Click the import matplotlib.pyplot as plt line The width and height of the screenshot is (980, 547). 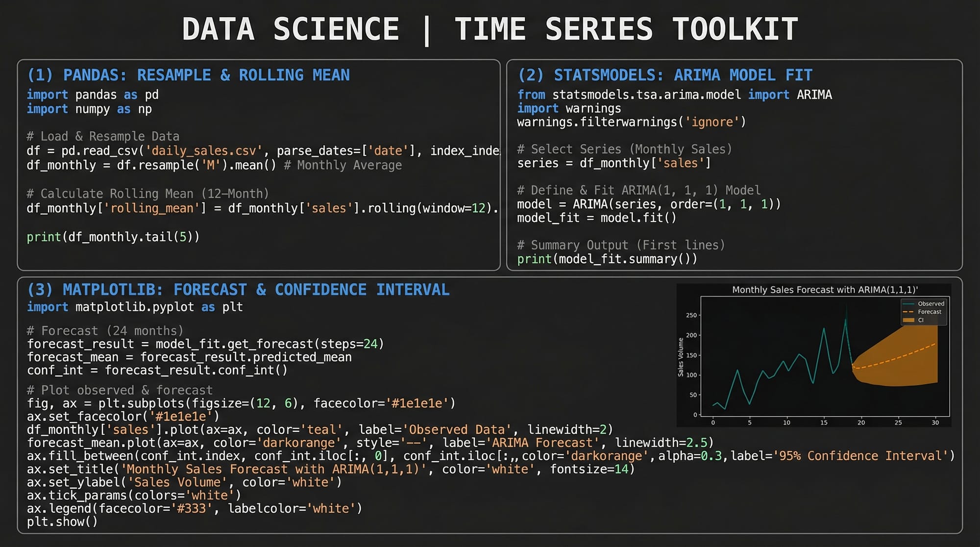pos(135,307)
